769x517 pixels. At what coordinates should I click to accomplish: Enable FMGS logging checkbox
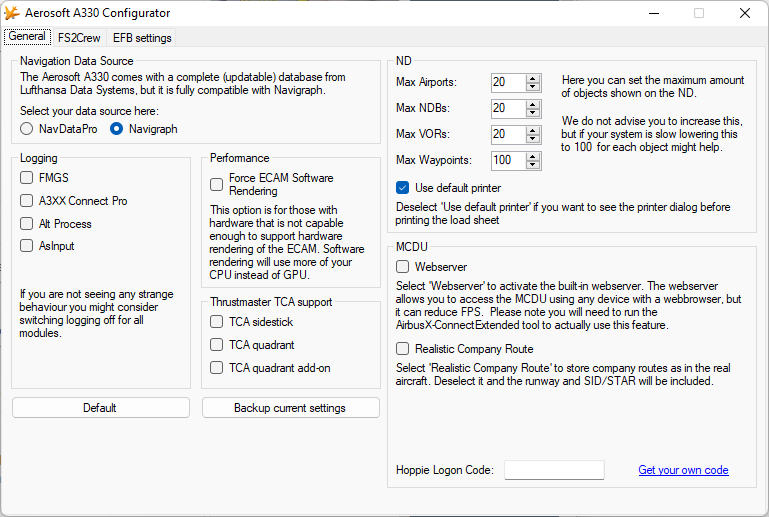[x=26, y=178]
